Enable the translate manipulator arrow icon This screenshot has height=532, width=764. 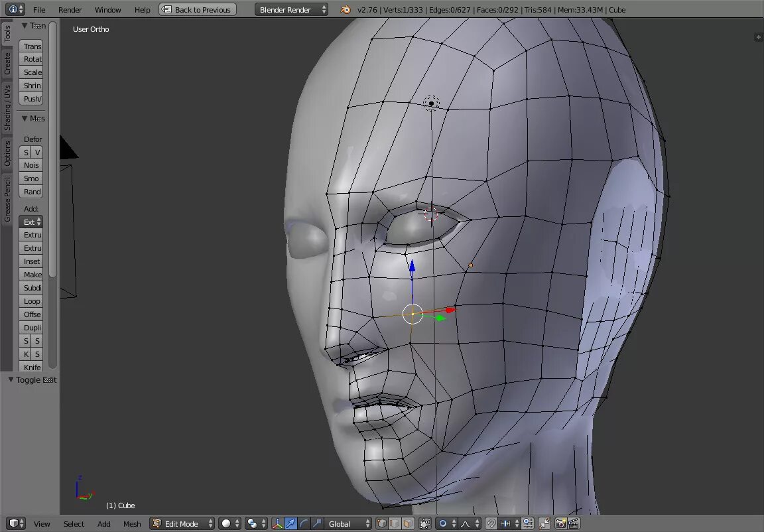coord(290,524)
